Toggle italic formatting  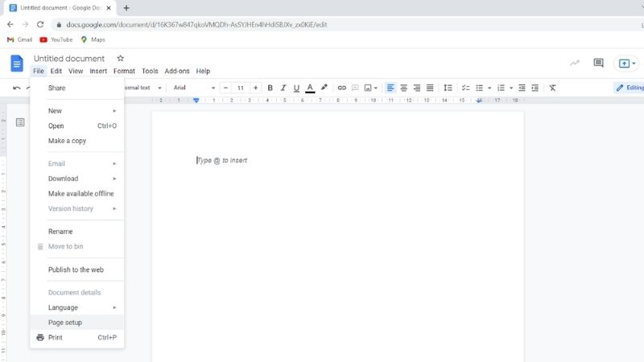283,88
